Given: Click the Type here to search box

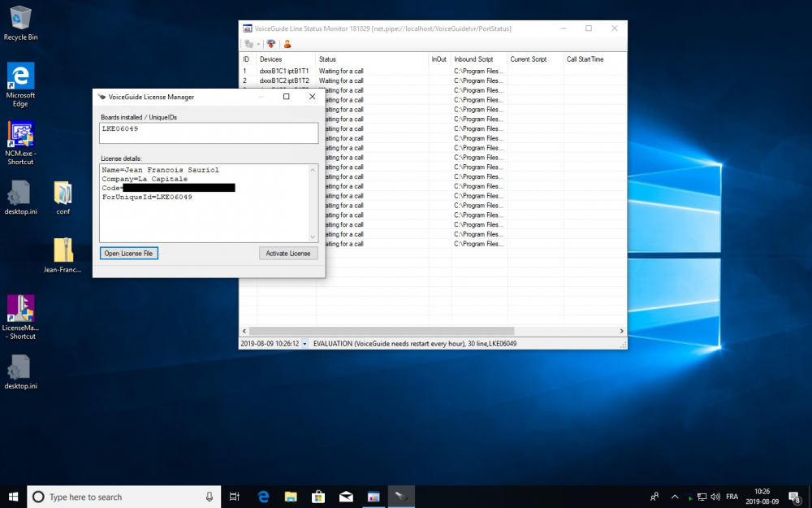Looking at the screenshot, I should pos(124,497).
